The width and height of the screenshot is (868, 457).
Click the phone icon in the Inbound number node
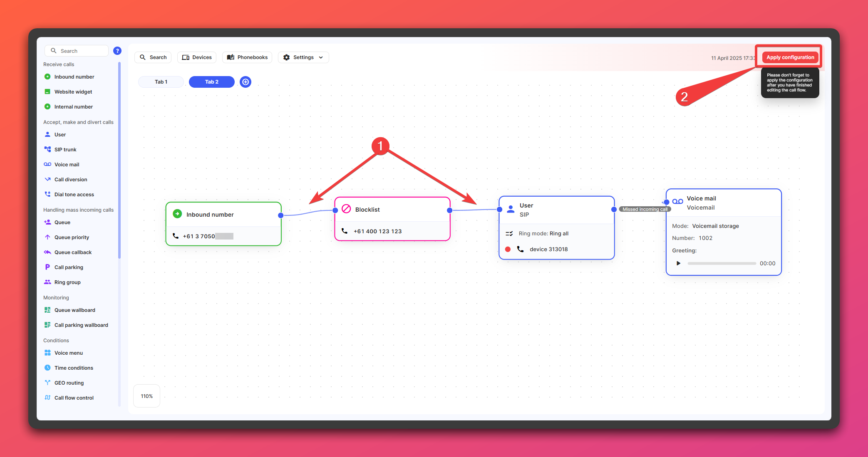pos(176,236)
